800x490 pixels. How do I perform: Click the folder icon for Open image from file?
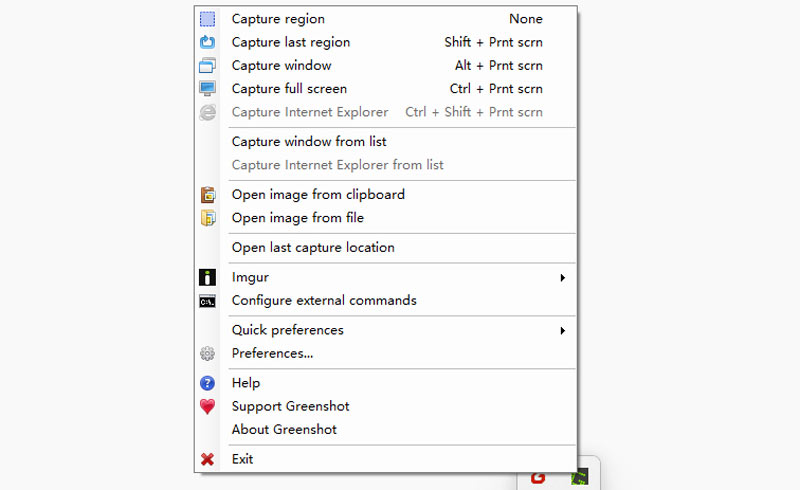coord(207,218)
